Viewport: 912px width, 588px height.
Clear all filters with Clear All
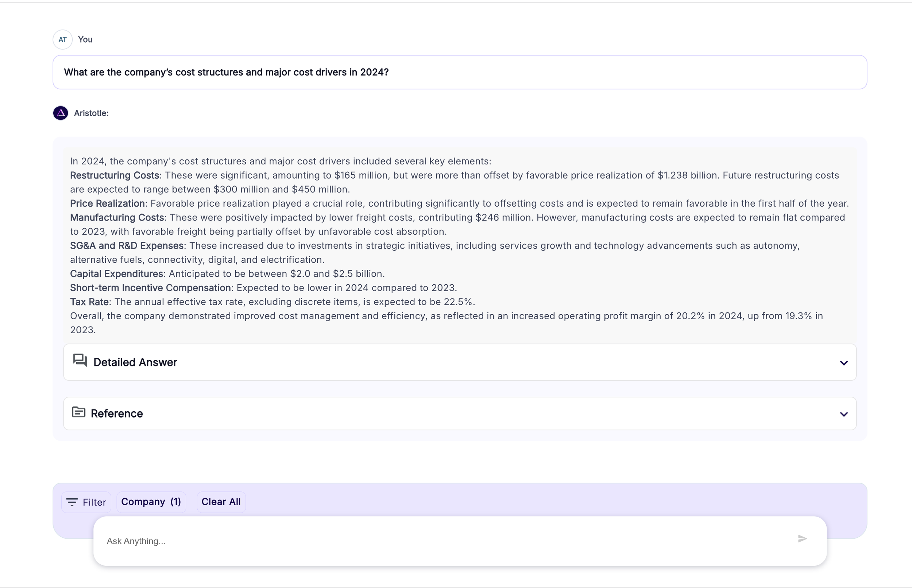221,502
